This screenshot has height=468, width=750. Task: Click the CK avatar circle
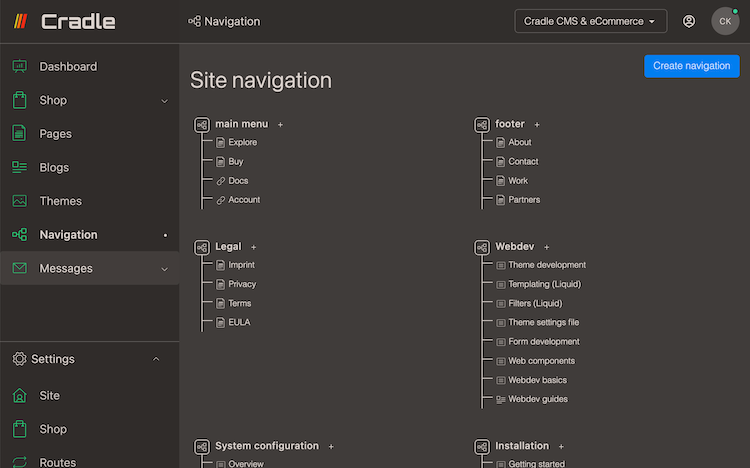pos(725,21)
